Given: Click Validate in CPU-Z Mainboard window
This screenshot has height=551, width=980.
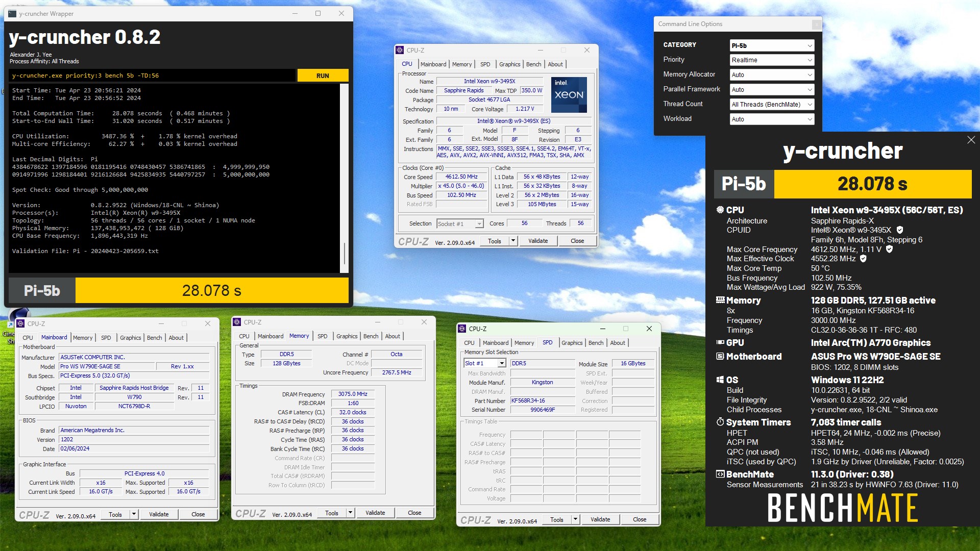Looking at the screenshot, I should tap(159, 514).
